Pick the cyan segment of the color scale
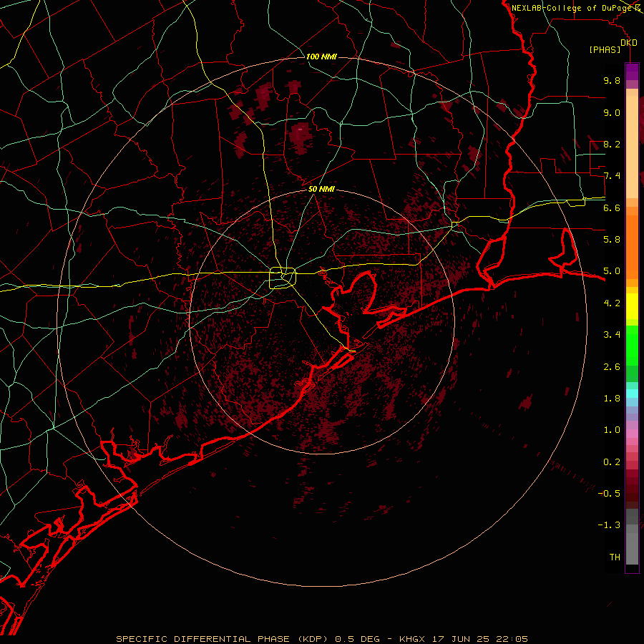Image resolution: width=644 pixels, height=644 pixels. coord(632,394)
